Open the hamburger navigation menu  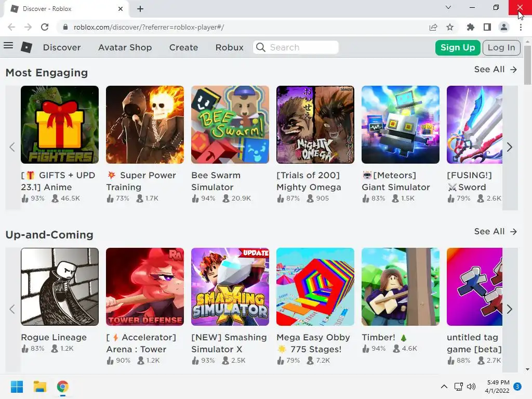(8, 46)
